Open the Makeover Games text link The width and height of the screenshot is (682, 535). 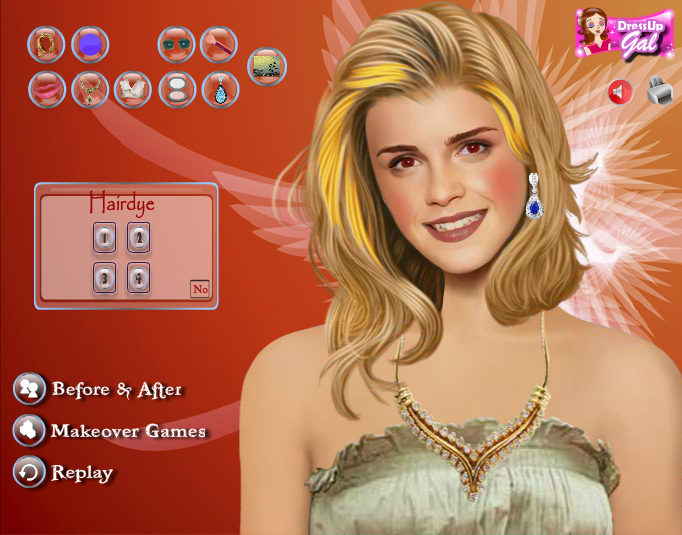pos(129,431)
